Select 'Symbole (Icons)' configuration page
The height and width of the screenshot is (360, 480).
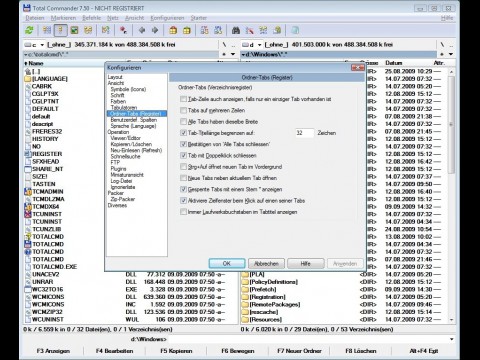pos(128,89)
